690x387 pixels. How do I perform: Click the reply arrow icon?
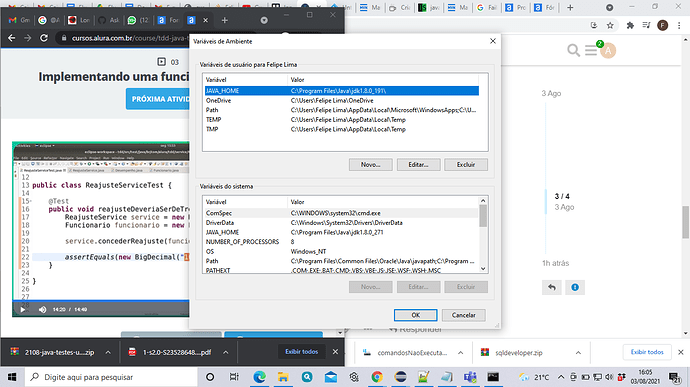[x=552, y=287]
